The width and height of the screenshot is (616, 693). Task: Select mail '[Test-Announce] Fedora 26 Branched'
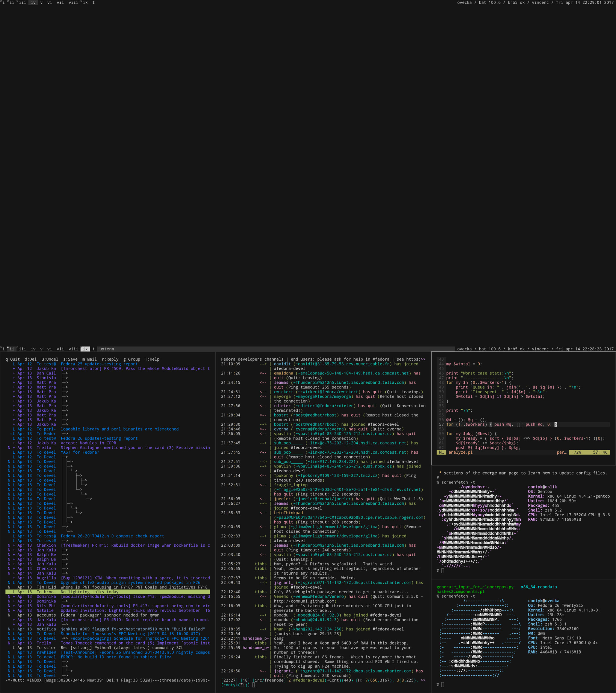[x=108, y=652]
